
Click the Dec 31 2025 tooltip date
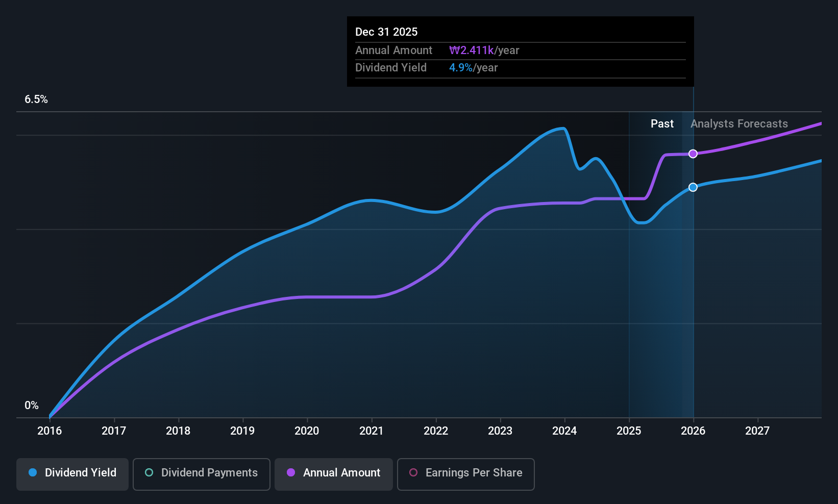[x=386, y=32]
